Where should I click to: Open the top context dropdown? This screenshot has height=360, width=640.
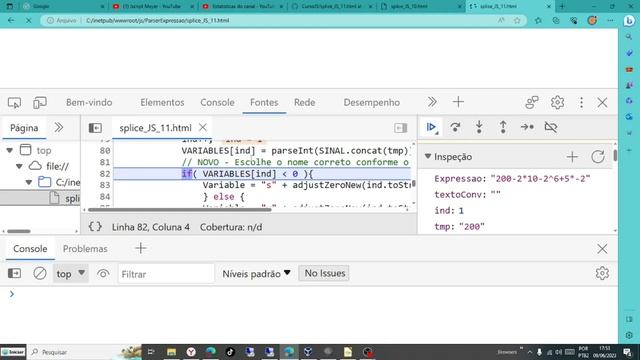pyautogui.click(x=71, y=273)
